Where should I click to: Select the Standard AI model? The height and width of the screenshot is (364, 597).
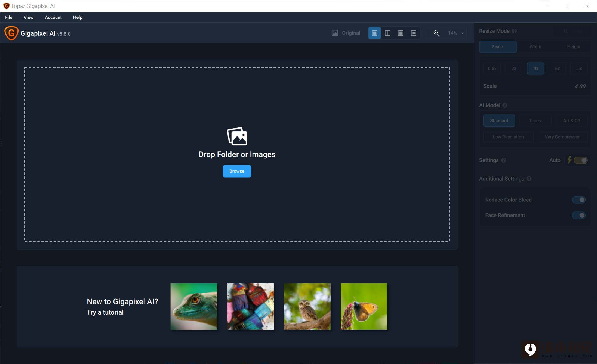click(499, 121)
